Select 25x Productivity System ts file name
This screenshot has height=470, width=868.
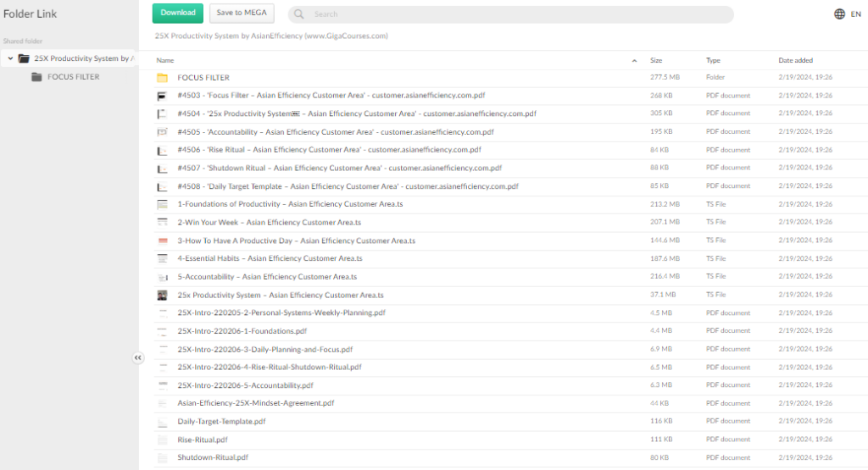tap(281, 295)
